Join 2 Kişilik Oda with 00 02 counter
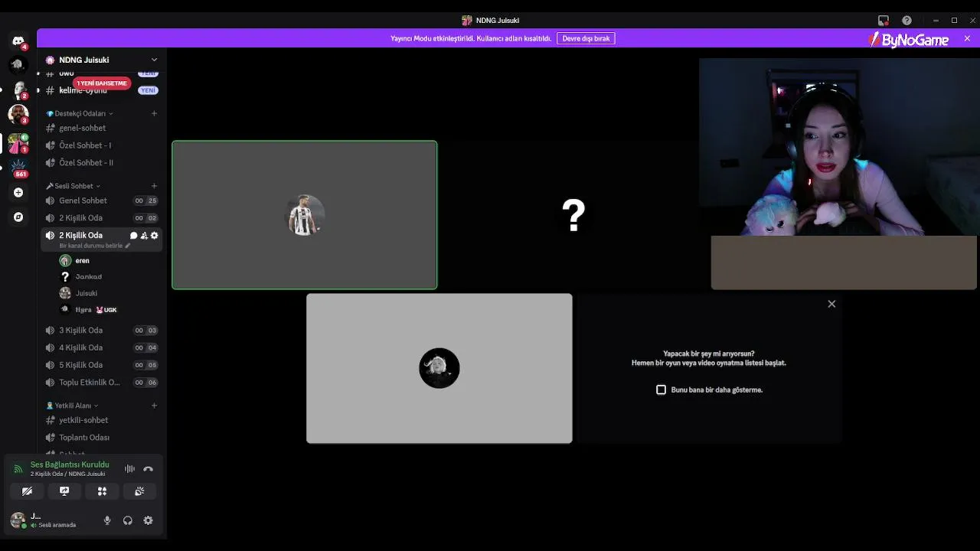The image size is (980, 551). click(x=101, y=218)
